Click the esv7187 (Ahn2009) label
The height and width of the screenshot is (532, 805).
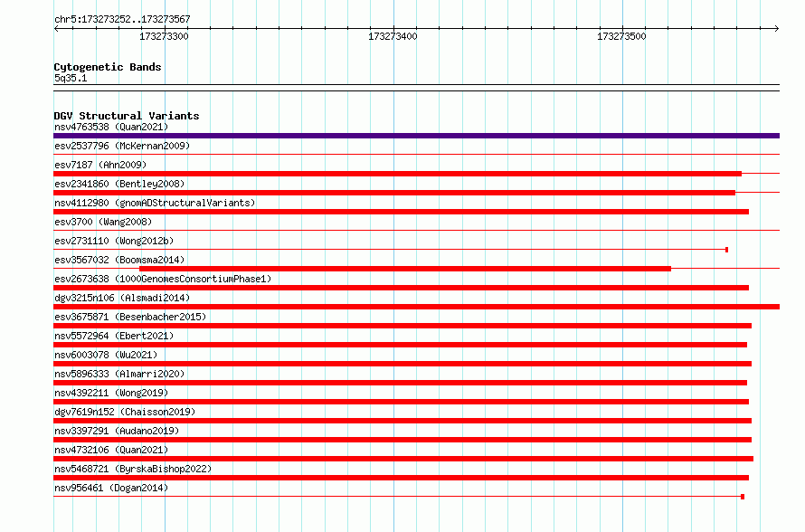pyautogui.click(x=100, y=165)
